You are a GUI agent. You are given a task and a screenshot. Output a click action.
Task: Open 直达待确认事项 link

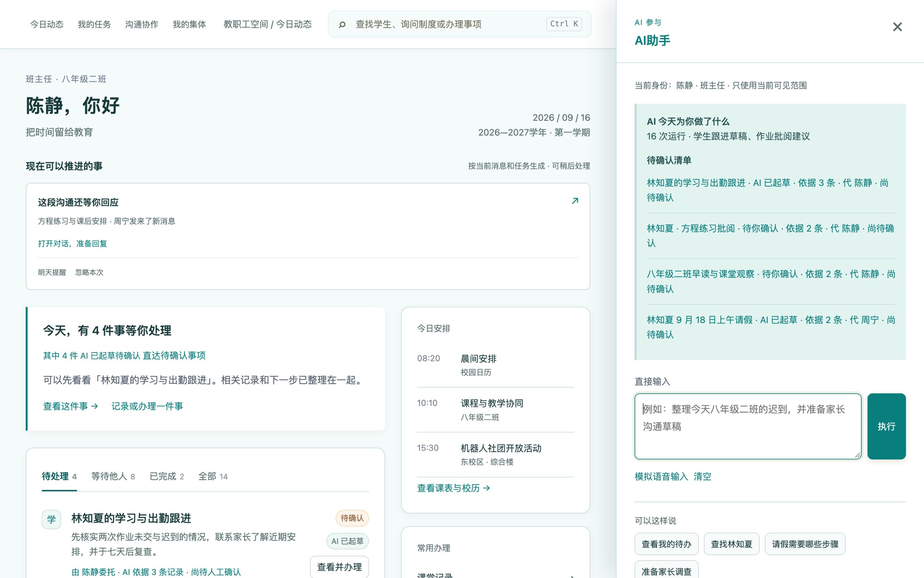(174, 355)
